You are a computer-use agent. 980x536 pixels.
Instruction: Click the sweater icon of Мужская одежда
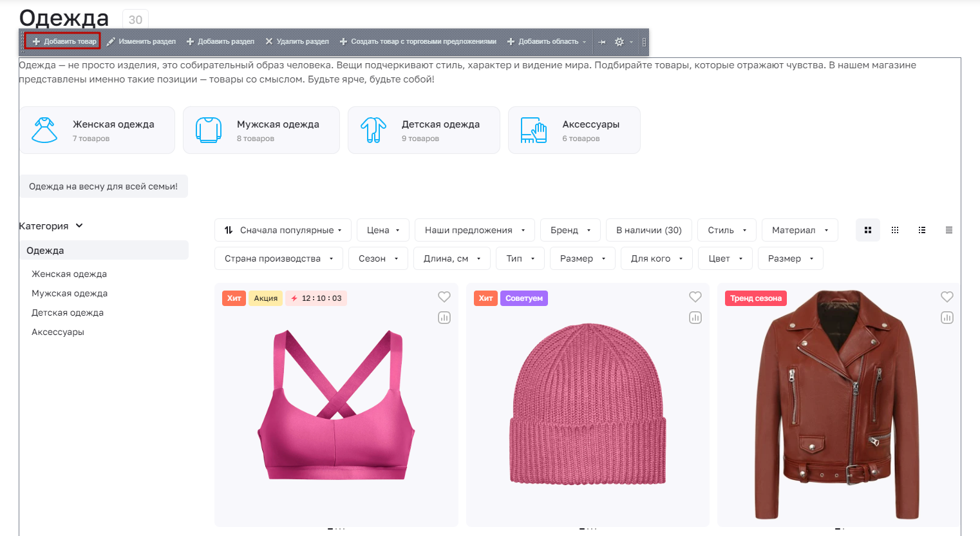(209, 130)
